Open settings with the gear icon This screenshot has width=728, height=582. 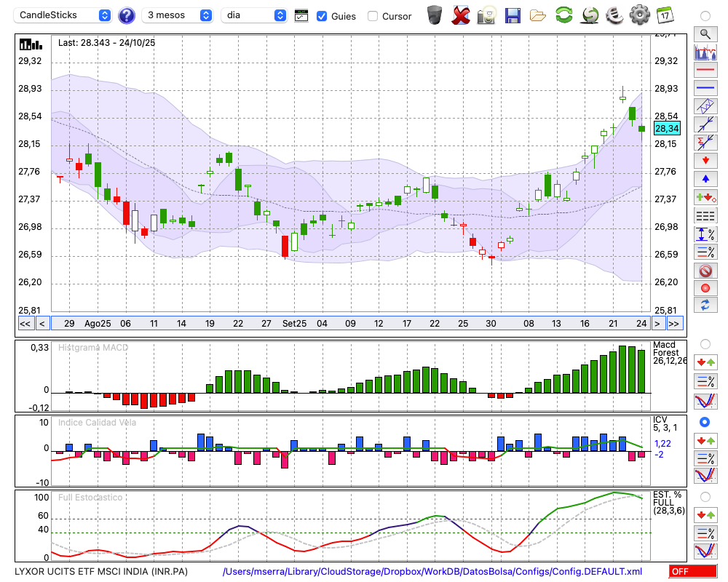pos(639,15)
